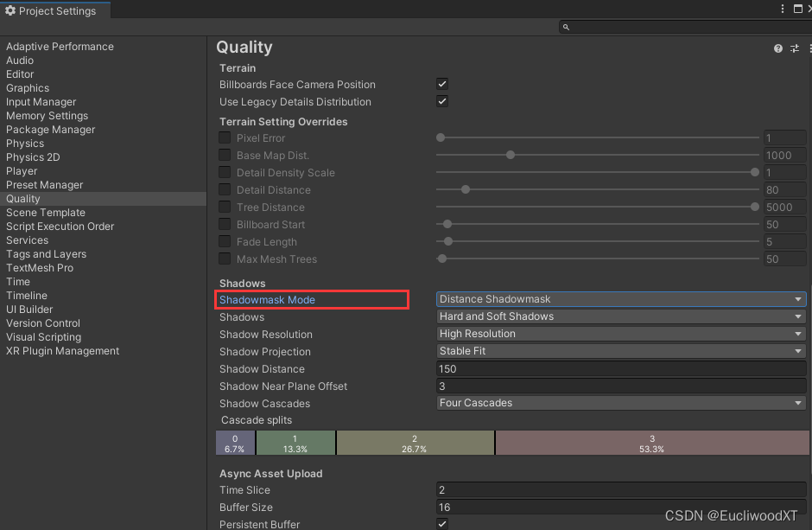Screen dimensions: 812x530
Task: Select cascade split 2 at 26.7%
Action: point(415,443)
